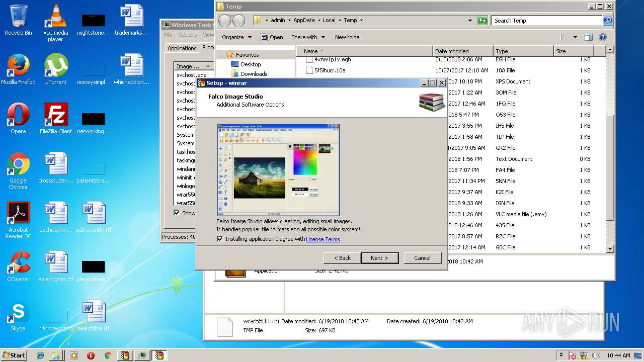Expand the arrow after Temp in the address path
The height and width of the screenshot is (362, 644).
coord(361,21)
